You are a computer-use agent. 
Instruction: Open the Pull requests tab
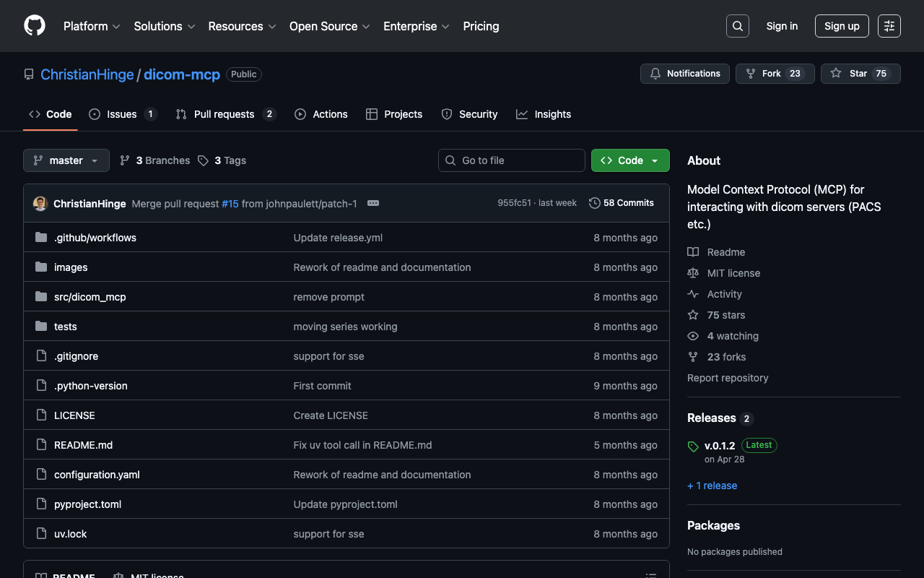pyautogui.click(x=225, y=114)
